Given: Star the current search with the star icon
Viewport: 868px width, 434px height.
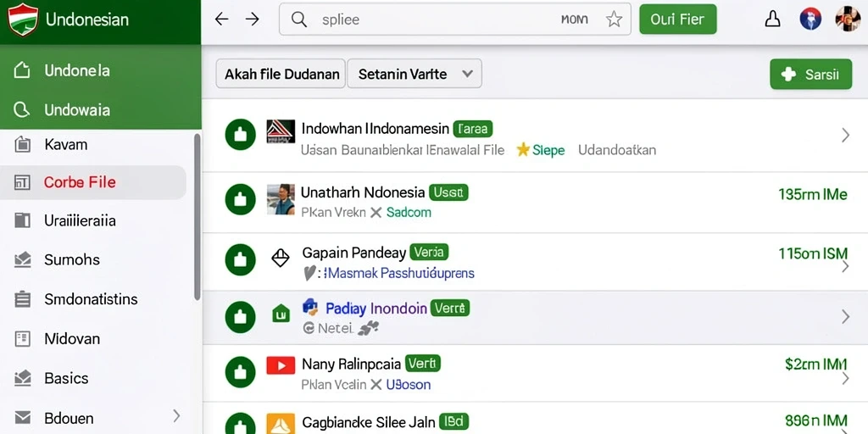Looking at the screenshot, I should tap(614, 20).
